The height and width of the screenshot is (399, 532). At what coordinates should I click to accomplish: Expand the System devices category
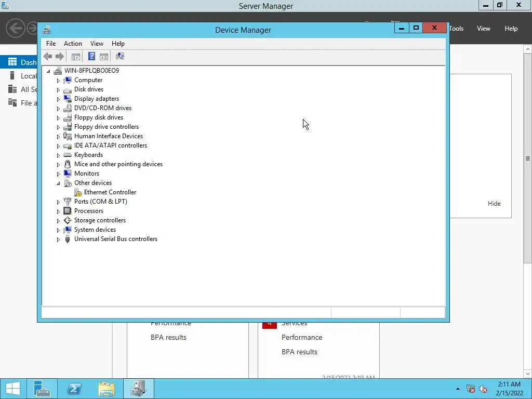tap(58, 230)
